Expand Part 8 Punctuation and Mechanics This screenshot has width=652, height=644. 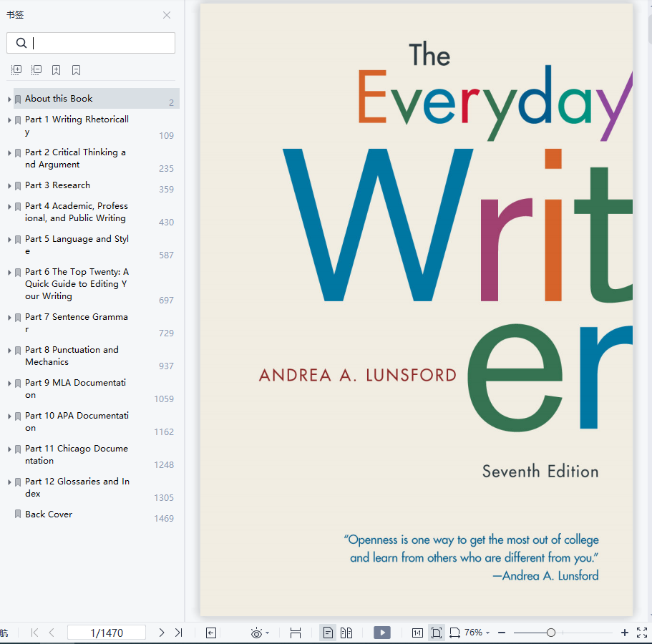coord(9,351)
